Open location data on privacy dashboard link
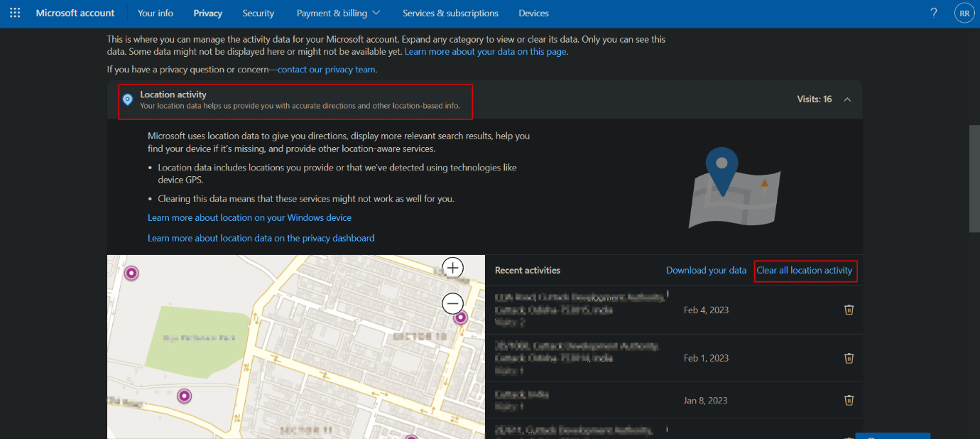This screenshot has height=439, width=980. tap(261, 238)
